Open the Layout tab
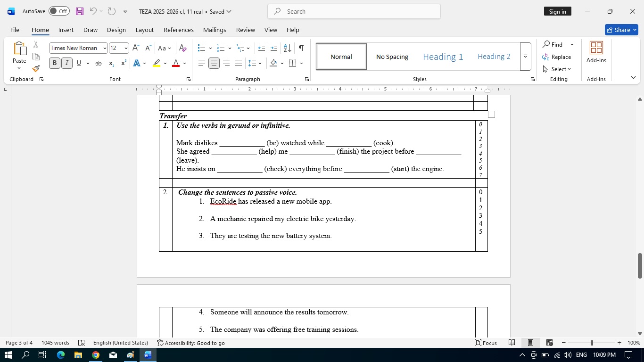 click(x=144, y=30)
